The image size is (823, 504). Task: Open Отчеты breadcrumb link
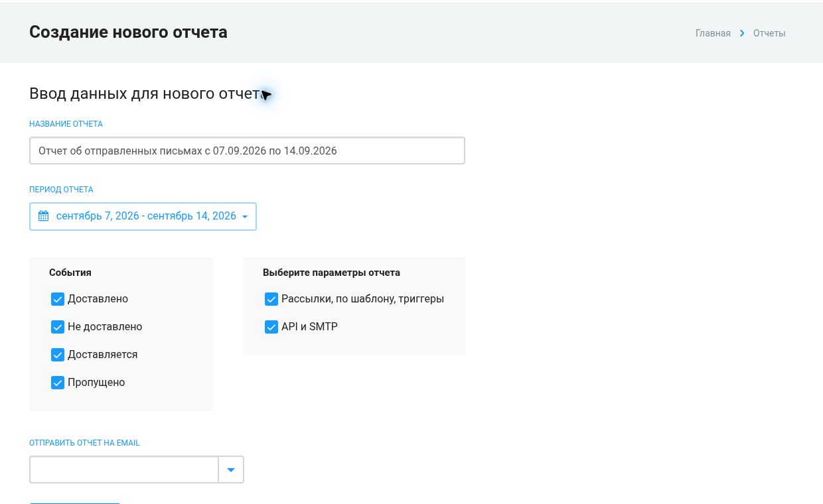769,33
